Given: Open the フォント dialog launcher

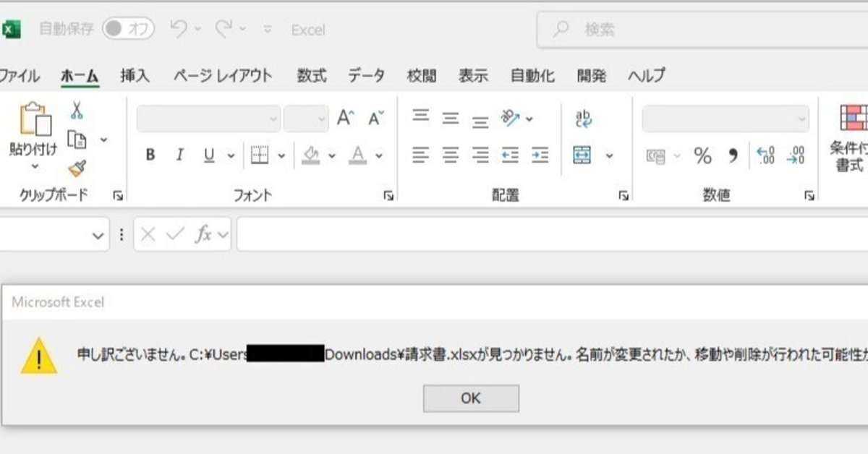Looking at the screenshot, I should (x=389, y=195).
